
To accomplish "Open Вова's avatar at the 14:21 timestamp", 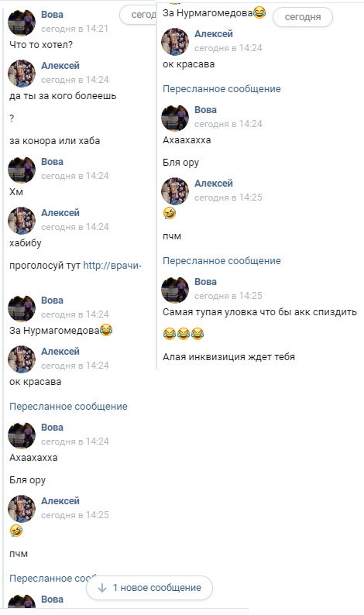I will coord(22,22).
